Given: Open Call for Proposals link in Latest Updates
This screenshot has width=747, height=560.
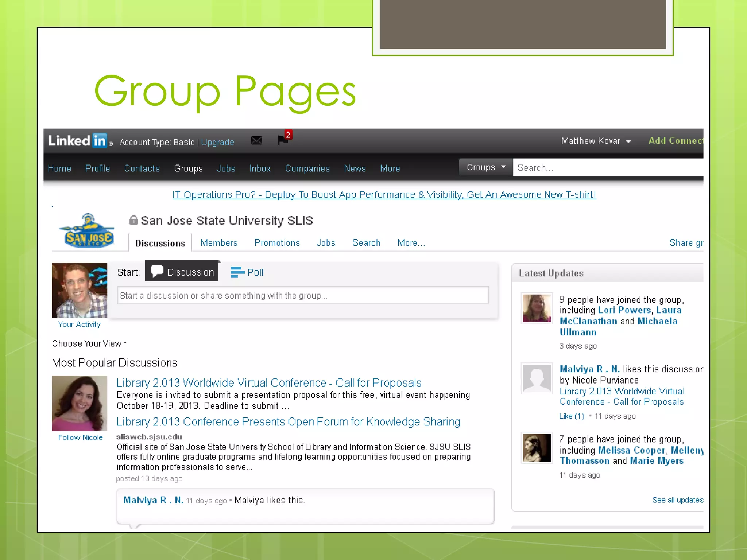Looking at the screenshot, I should click(622, 396).
